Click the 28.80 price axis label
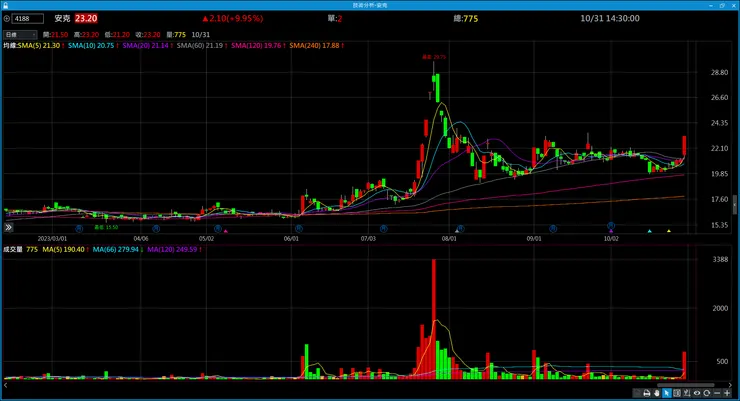Image resolution: width=740 pixels, height=401 pixels. click(719, 72)
